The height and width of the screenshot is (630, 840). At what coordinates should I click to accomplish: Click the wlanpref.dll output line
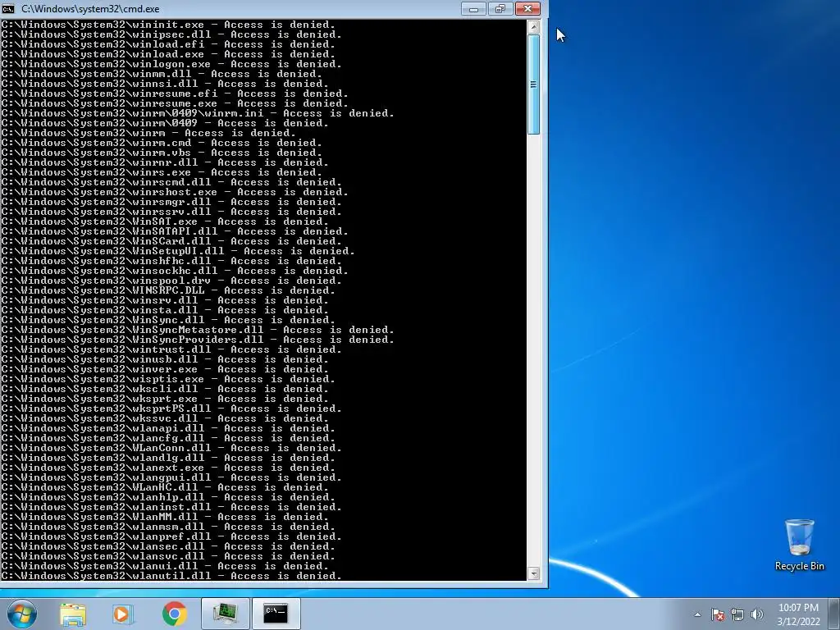point(171,536)
